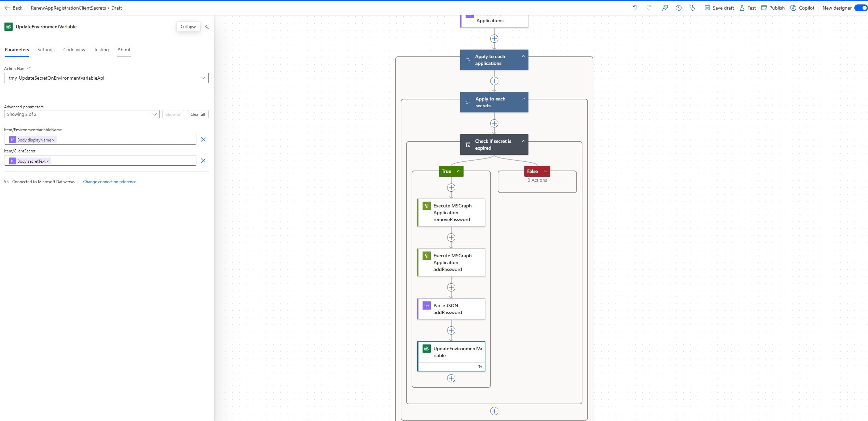Open the version history icon
This screenshot has height=421, width=868.
click(x=678, y=8)
